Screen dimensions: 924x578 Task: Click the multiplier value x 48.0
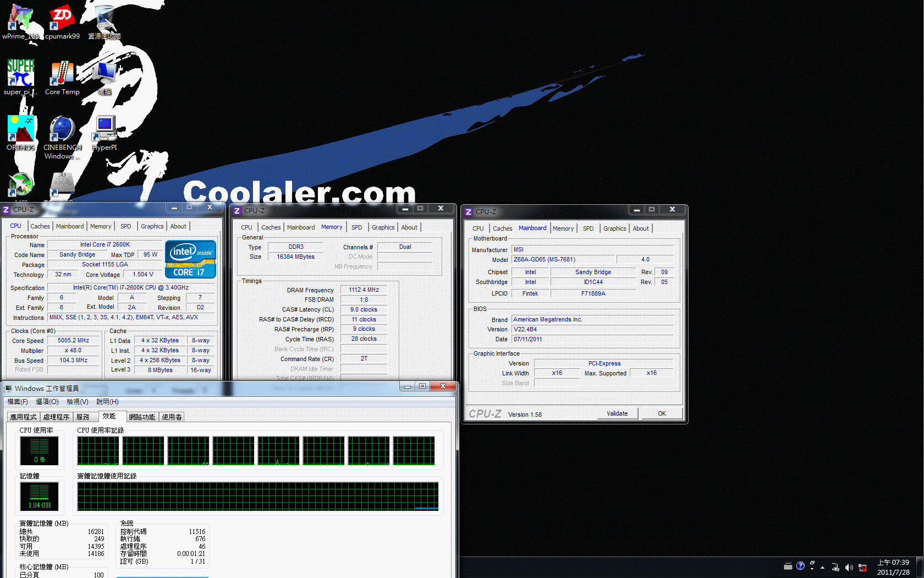point(73,351)
